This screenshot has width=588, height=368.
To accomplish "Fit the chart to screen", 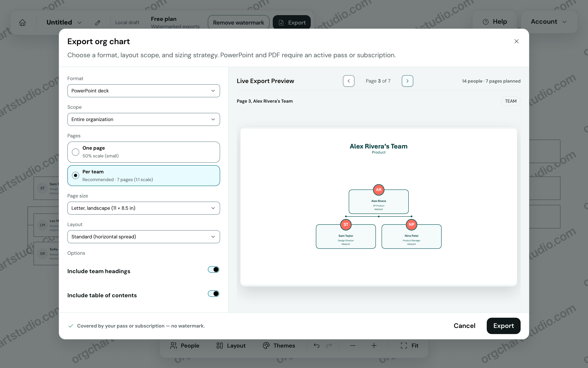I will pos(409,345).
